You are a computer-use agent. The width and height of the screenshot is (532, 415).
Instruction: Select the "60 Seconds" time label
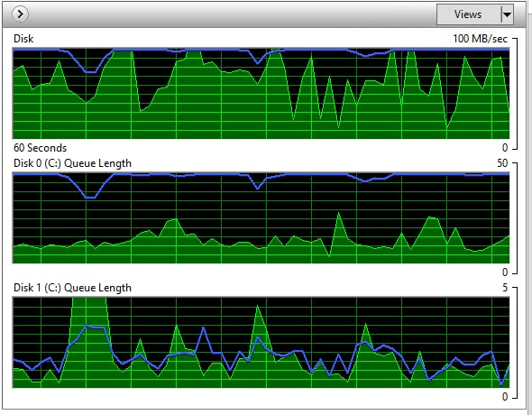pyautogui.click(x=40, y=148)
